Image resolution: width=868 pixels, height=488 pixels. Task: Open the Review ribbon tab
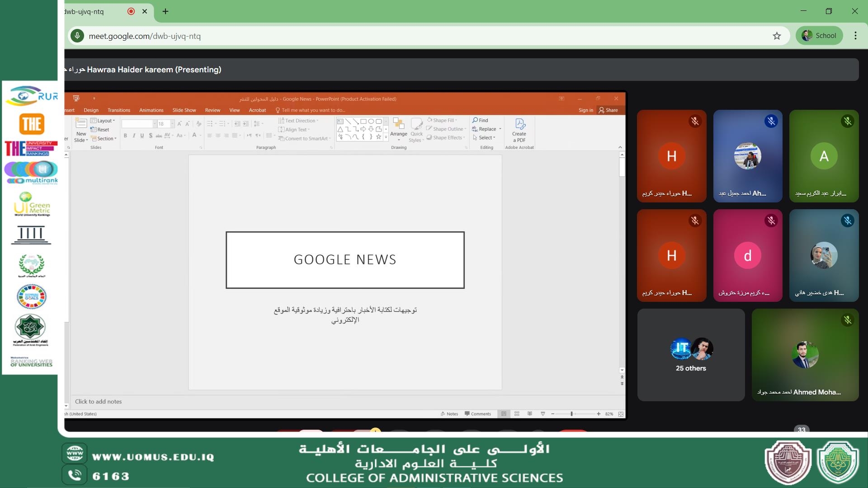point(212,110)
